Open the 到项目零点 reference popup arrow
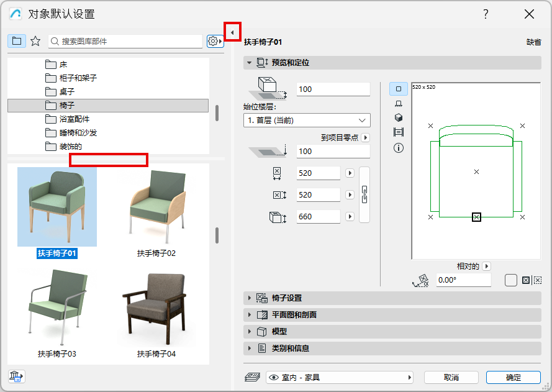Image resolution: width=552 pixels, height=392 pixels. coord(366,137)
